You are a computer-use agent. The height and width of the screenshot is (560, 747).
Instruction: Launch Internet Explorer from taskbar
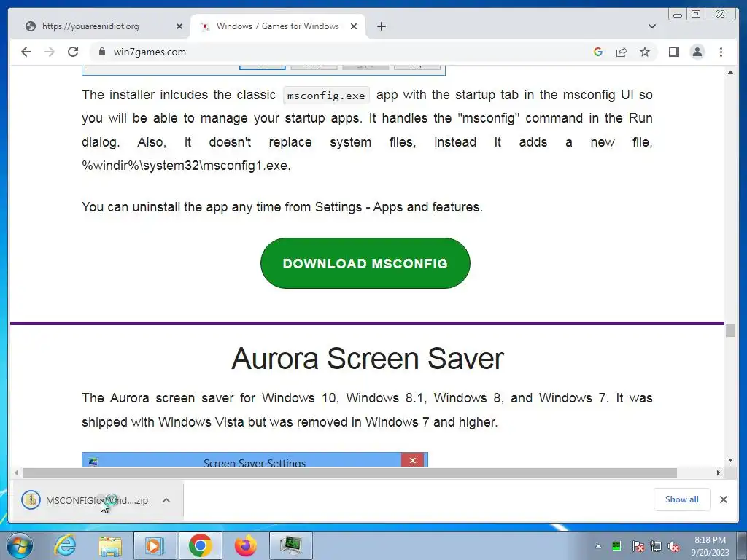pos(65,545)
